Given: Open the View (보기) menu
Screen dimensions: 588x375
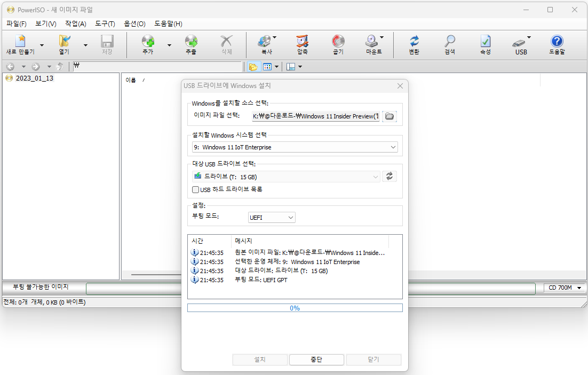Looking at the screenshot, I should (x=46, y=23).
